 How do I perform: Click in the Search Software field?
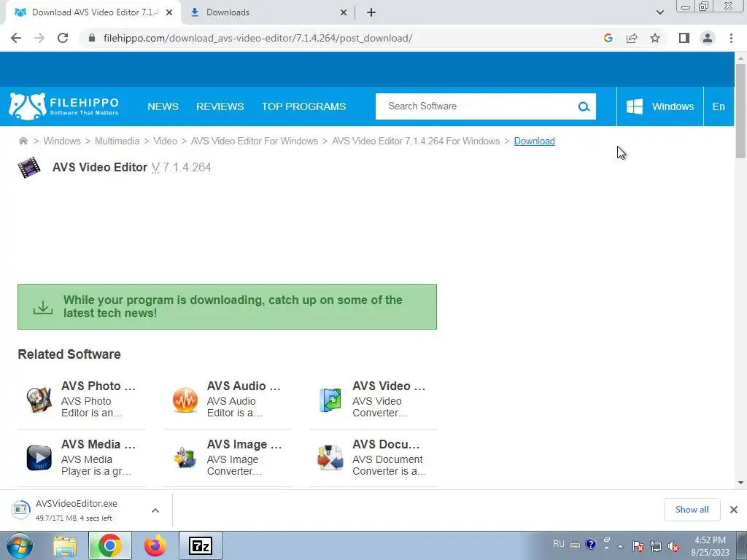[476, 106]
